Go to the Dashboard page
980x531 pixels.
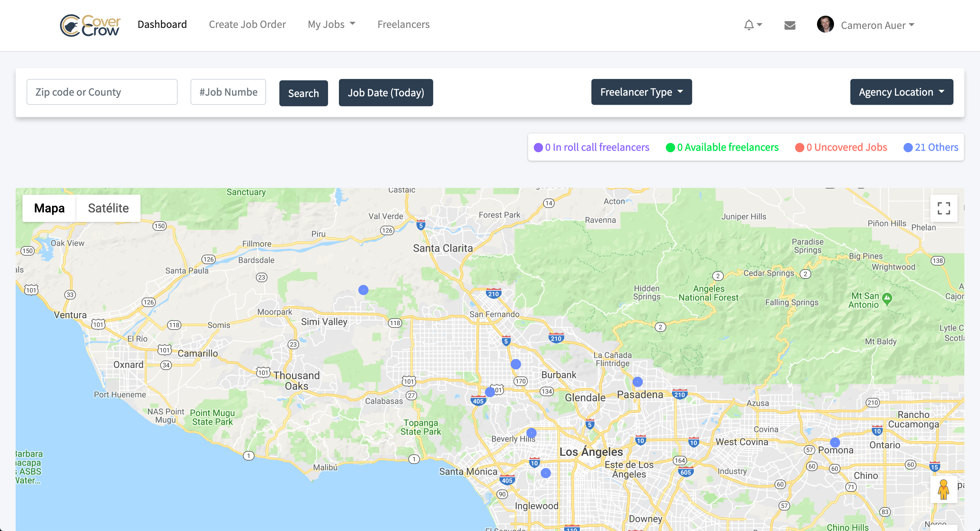click(162, 25)
